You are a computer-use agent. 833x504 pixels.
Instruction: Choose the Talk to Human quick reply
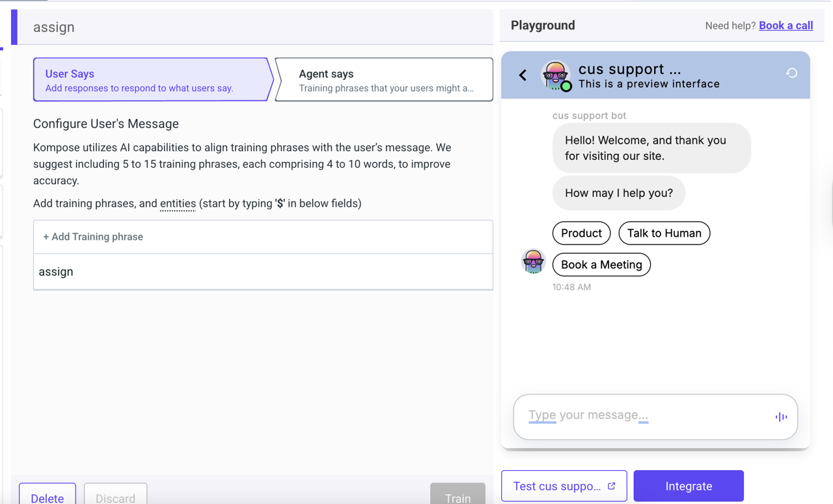664,233
